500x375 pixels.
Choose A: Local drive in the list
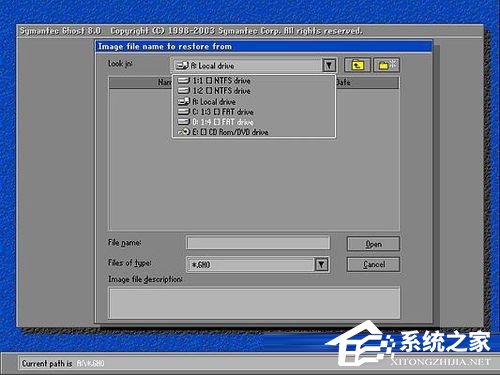click(254, 101)
